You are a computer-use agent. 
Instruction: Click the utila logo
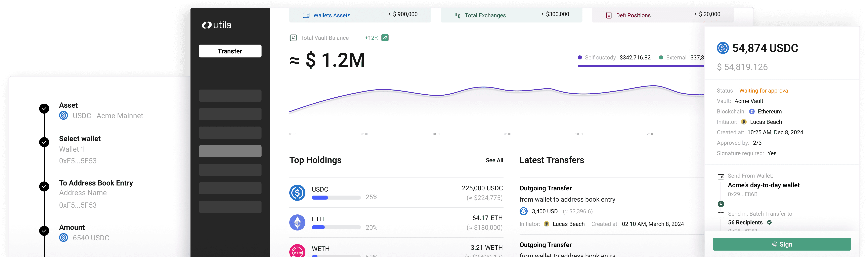click(216, 25)
